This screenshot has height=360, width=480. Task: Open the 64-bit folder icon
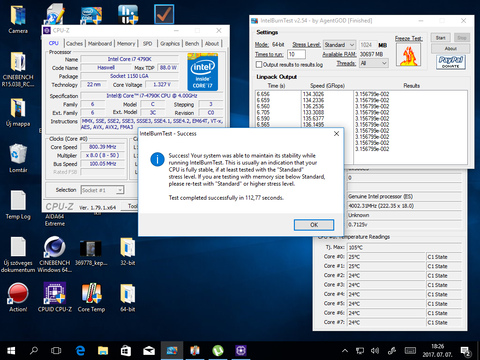[128, 295]
